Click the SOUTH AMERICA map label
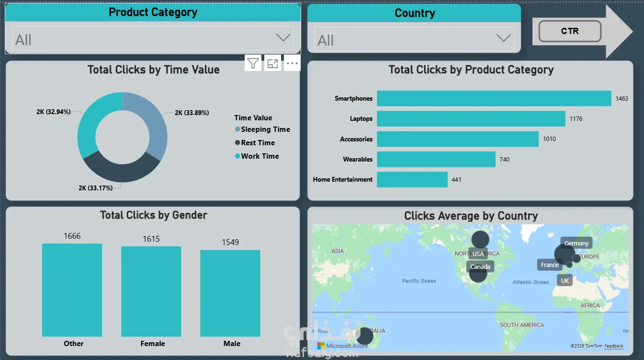 tap(522, 325)
